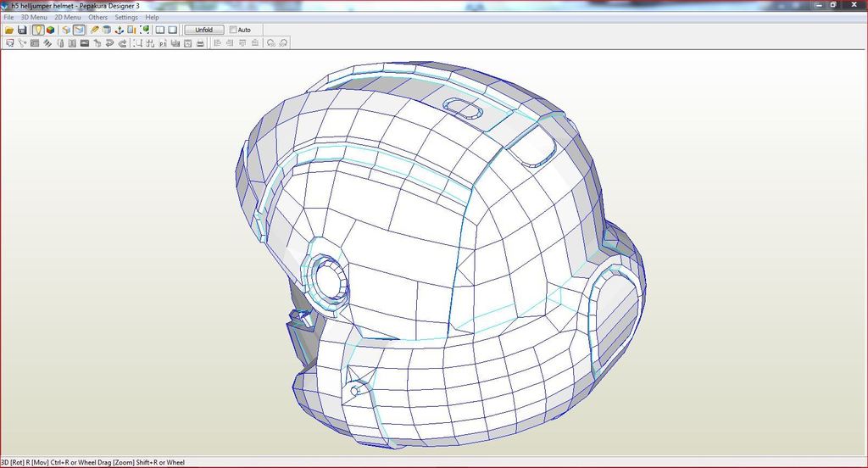Click the anchor icon in toolbar
Screen dimensions: 868x468
pos(120,30)
